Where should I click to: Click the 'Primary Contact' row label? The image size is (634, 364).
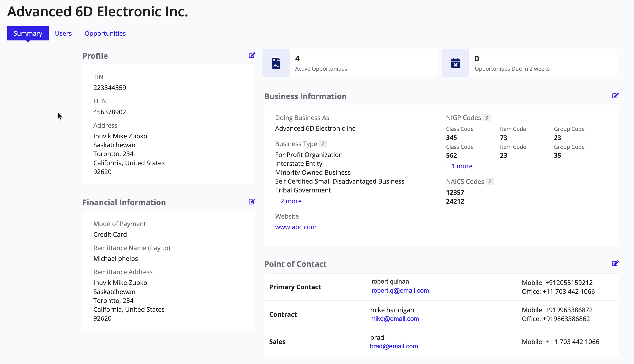click(295, 287)
